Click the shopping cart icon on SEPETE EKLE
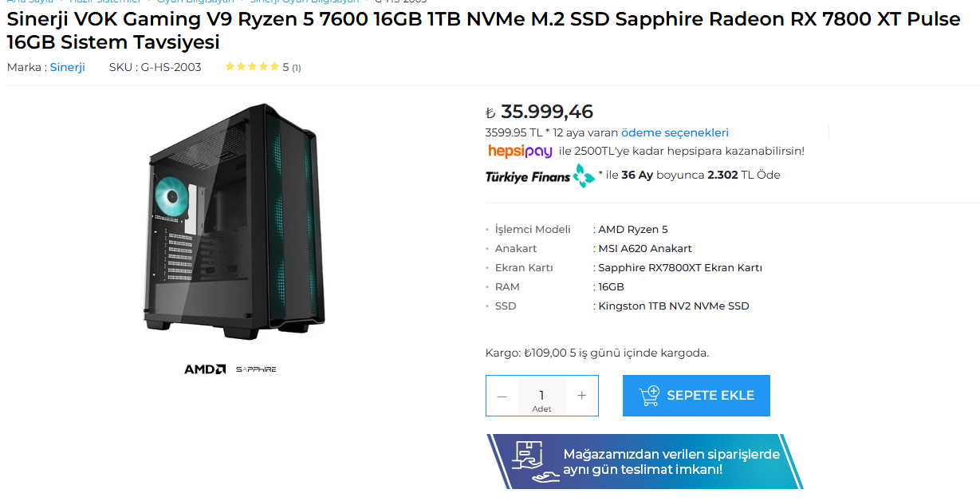The height and width of the screenshot is (501, 980). [x=649, y=396]
